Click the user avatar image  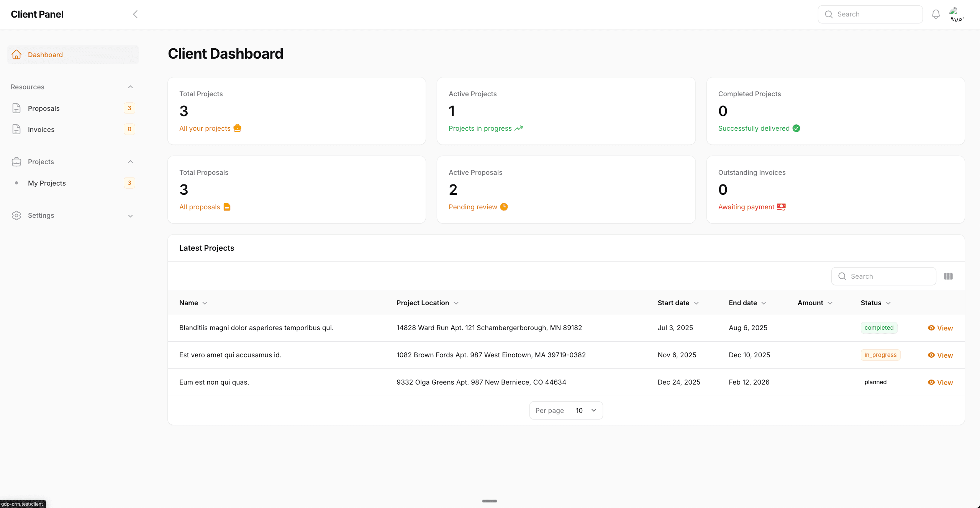coord(956,15)
